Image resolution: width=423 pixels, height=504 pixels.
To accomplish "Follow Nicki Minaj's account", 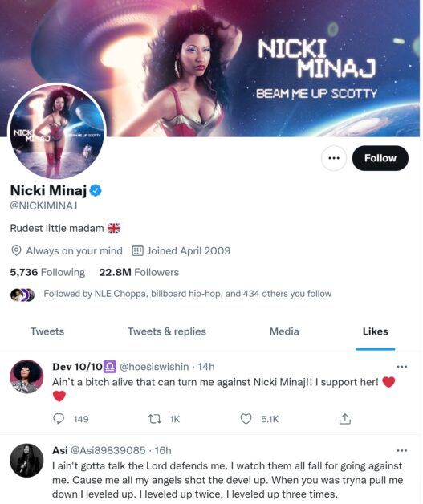I will pyautogui.click(x=380, y=158).
